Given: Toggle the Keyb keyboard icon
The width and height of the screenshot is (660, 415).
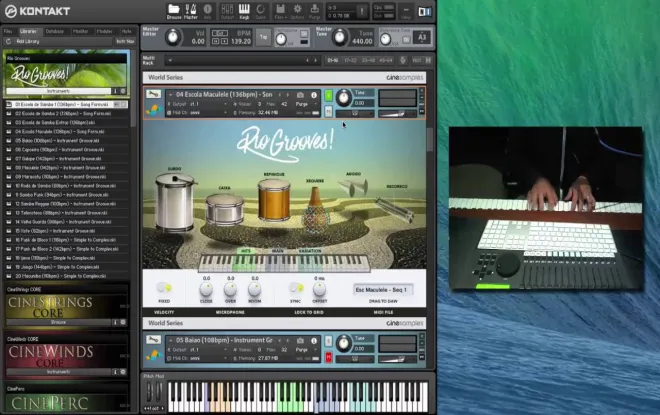Looking at the screenshot, I should pyautogui.click(x=244, y=11).
